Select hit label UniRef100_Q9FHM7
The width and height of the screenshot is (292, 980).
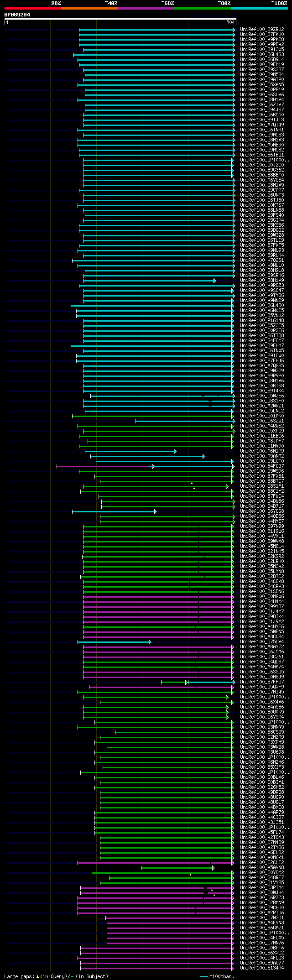coord(262,345)
